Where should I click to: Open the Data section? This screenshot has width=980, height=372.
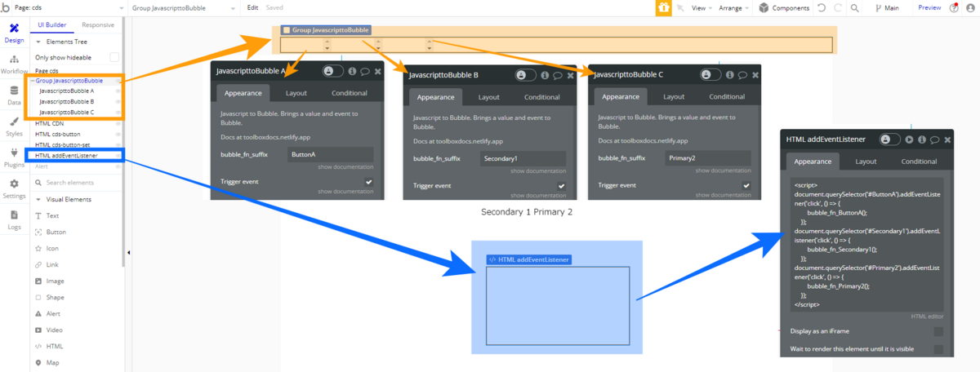pyautogui.click(x=14, y=95)
